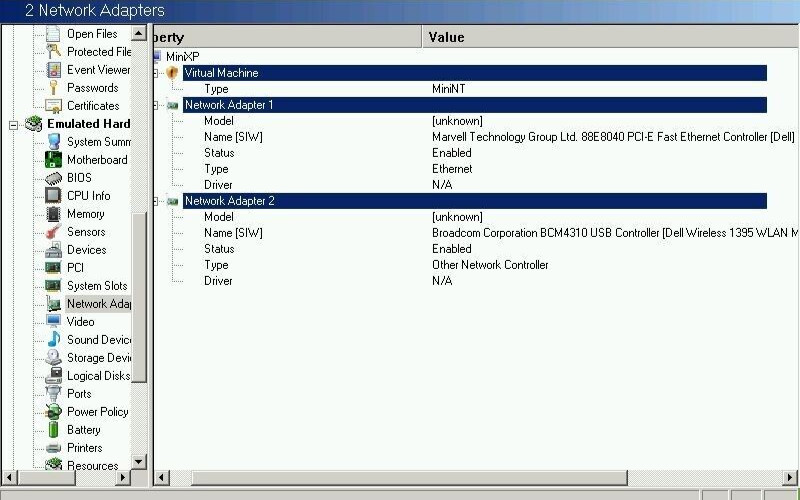Click the Emulated Hardware category icon
The image size is (800, 500).
(x=34, y=123)
